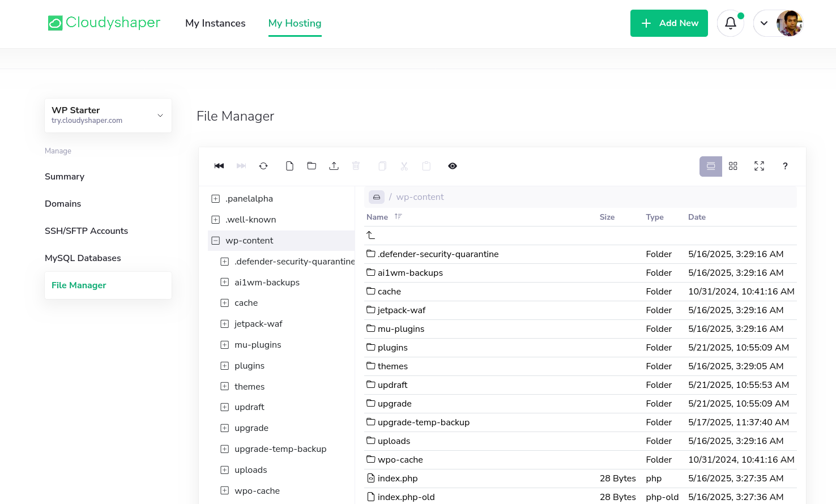This screenshot has width=836, height=504.
Task: Create a new folder from the toolbar
Action: click(312, 165)
